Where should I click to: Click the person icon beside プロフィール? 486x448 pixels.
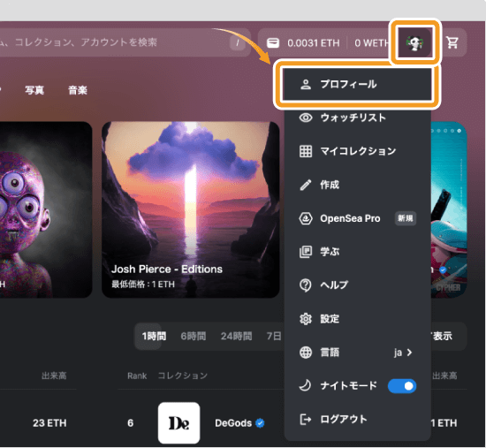pyautogui.click(x=306, y=84)
